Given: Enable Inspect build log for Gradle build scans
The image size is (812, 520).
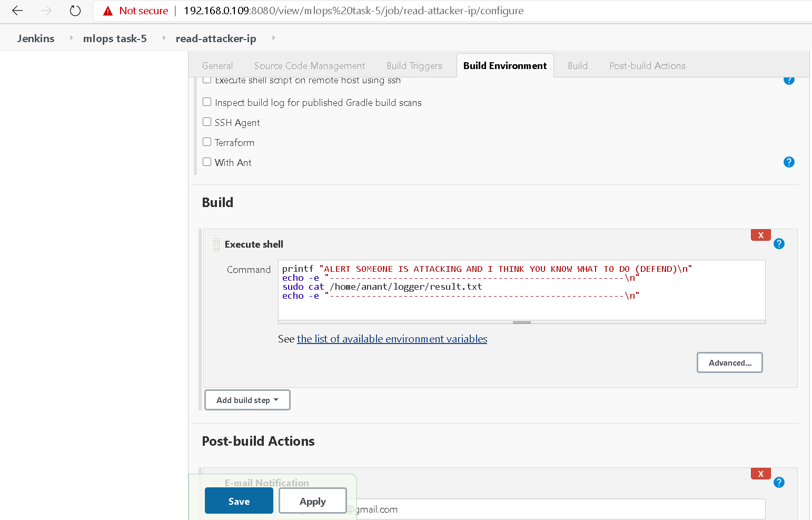Looking at the screenshot, I should pos(207,102).
